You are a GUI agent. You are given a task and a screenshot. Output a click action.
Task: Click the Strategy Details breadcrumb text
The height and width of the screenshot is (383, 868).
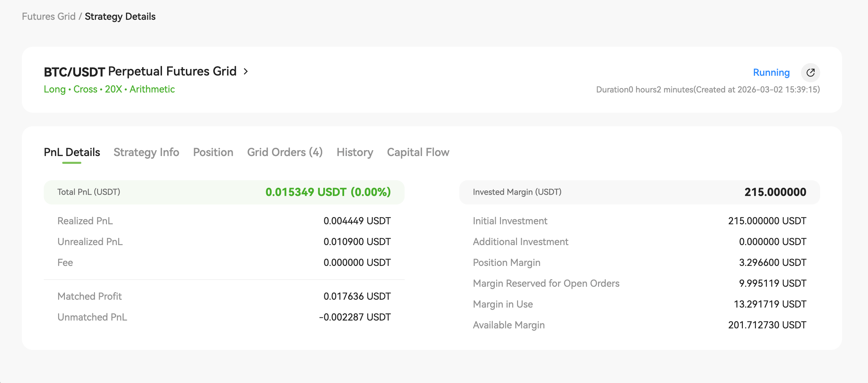pos(120,16)
